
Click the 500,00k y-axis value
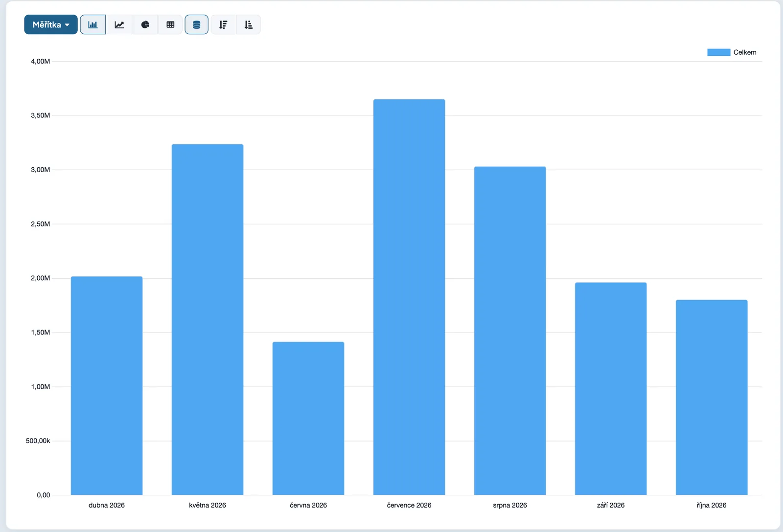pos(38,441)
